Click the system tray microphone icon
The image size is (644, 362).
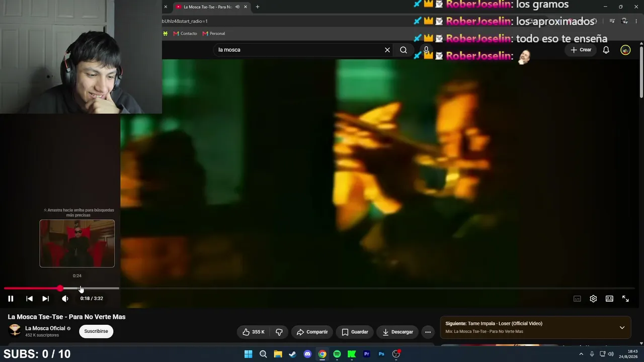[x=592, y=354]
